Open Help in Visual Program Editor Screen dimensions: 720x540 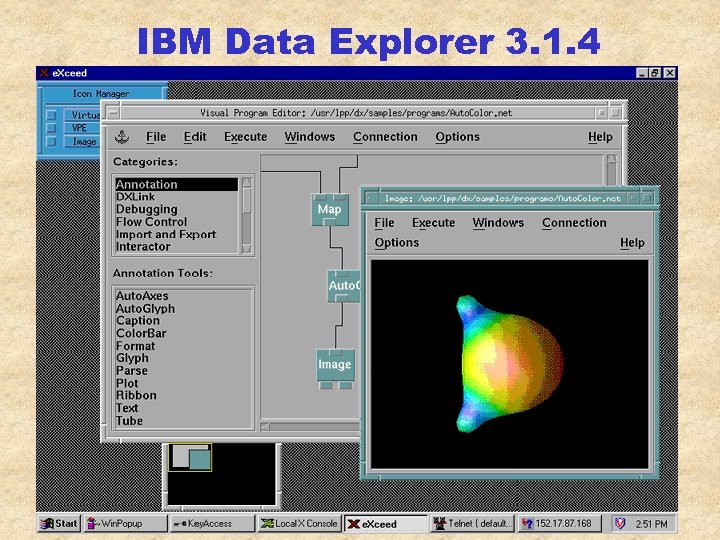point(600,137)
